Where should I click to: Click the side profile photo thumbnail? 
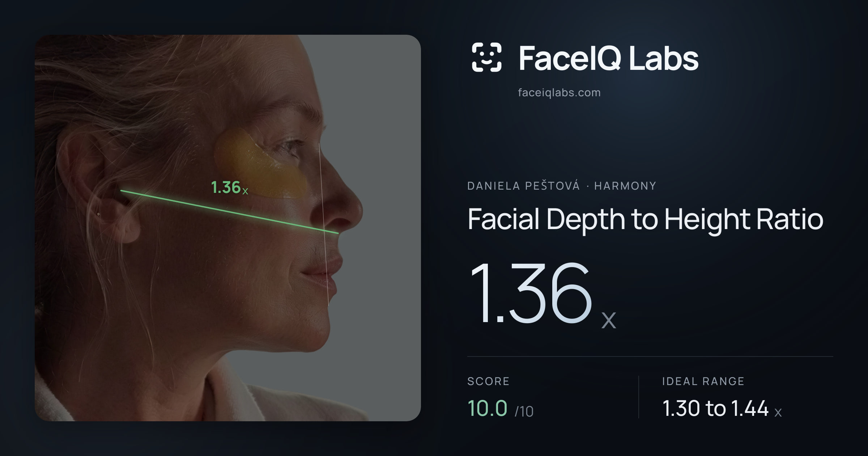pos(228,228)
